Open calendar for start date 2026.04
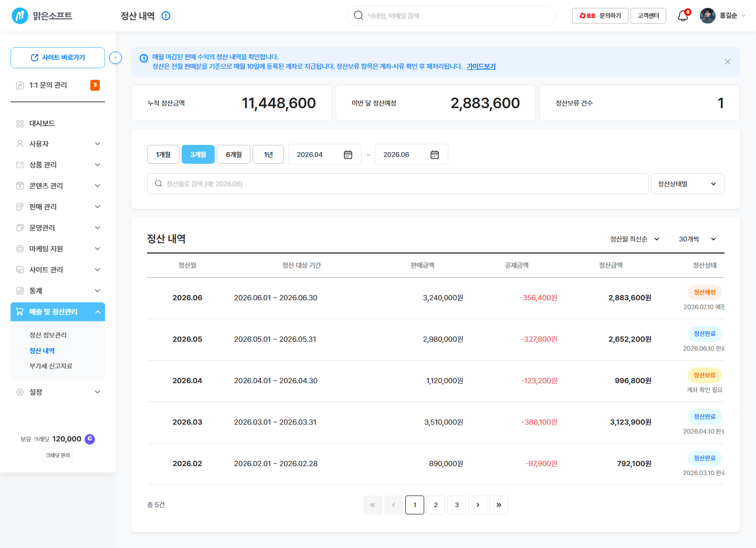Image resolution: width=756 pixels, height=548 pixels. pos(348,154)
